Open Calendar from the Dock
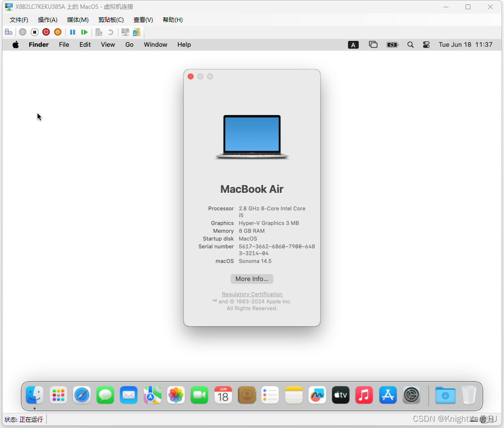Image resolution: width=504 pixels, height=428 pixels. [x=223, y=395]
